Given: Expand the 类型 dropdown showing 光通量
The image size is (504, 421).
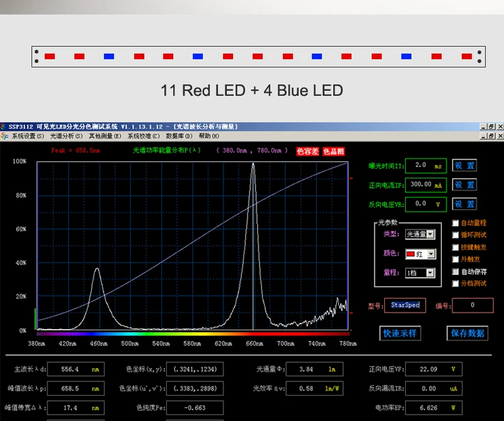Looking at the screenshot, I should [430, 234].
